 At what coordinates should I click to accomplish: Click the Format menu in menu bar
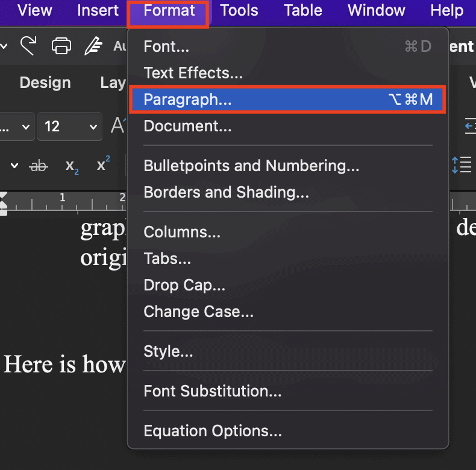click(x=169, y=10)
